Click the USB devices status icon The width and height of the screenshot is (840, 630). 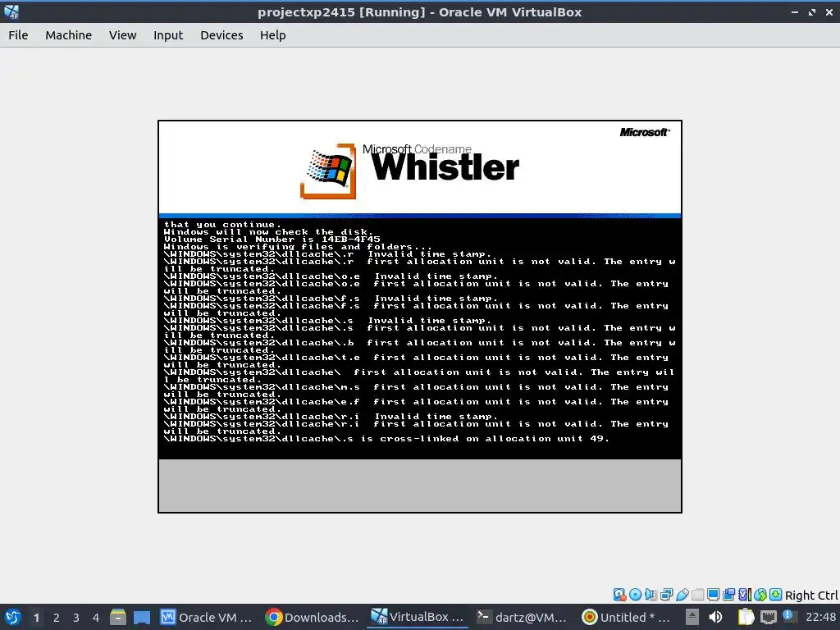(682, 595)
